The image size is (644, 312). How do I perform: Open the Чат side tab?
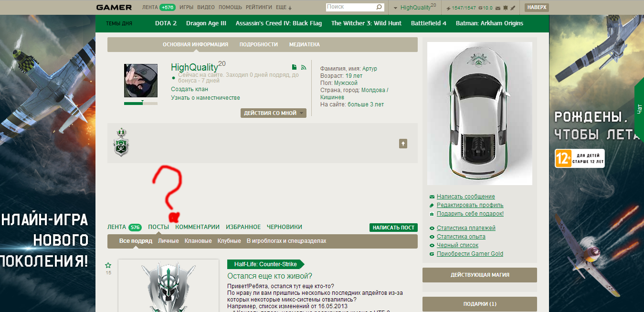[x=639, y=109]
